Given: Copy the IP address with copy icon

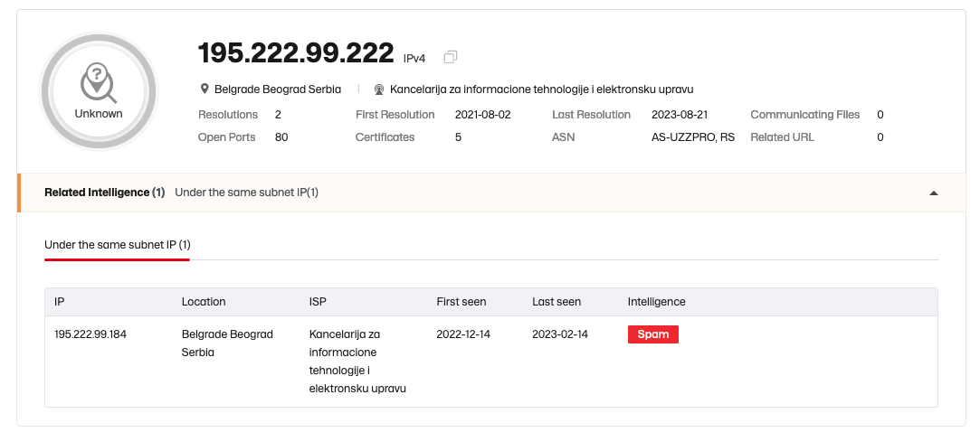Looking at the screenshot, I should coord(450,57).
